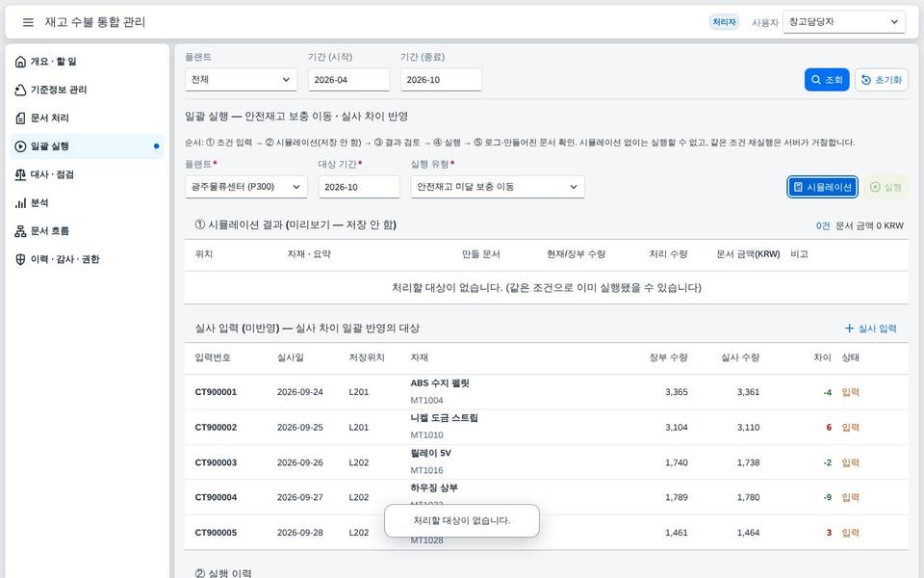Image resolution: width=924 pixels, height=578 pixels.
Task: Click material 릴레이 5V
Action: pyautogui.click(x=431, y=454)
